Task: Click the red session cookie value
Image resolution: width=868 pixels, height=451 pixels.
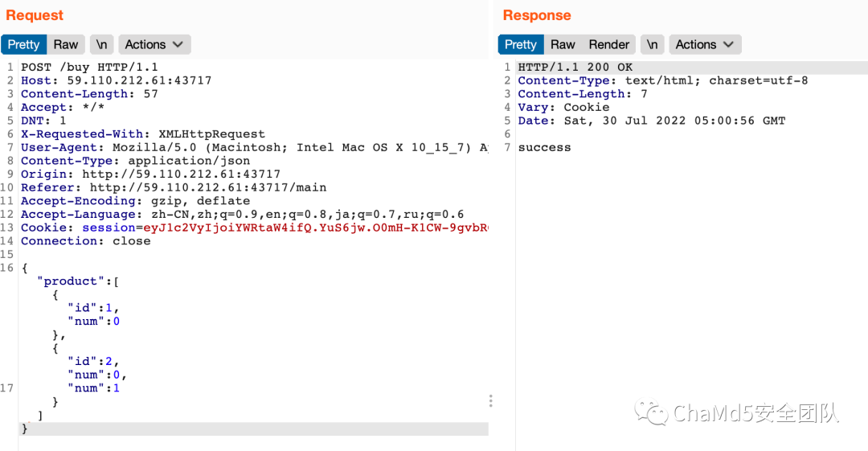Action: 316,228
